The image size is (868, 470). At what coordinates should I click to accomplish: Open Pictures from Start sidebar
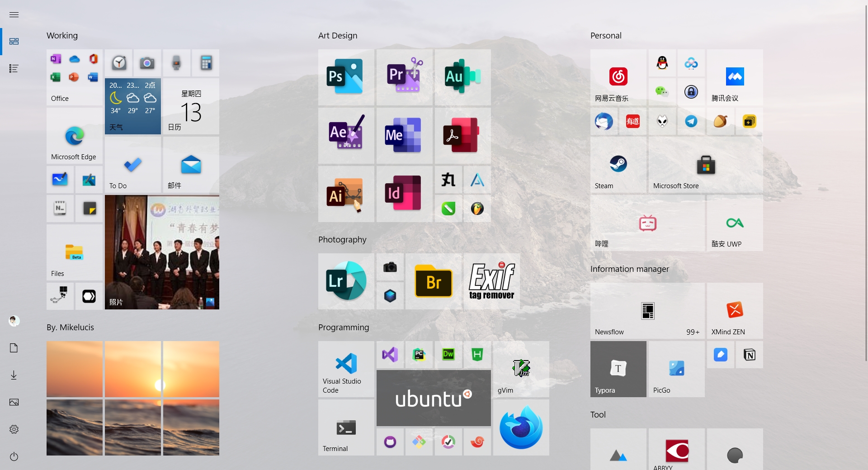pos(14,402)
